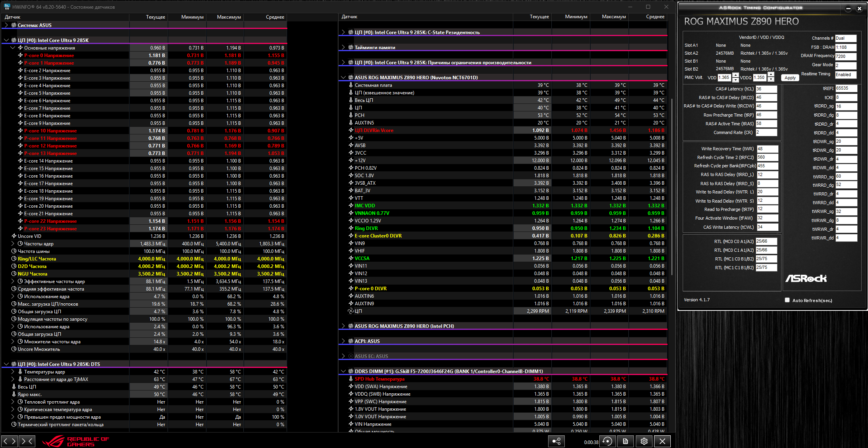Screen dimensions: 868x448
Task: Open the network share sensors icon
Action: (556, 441)
